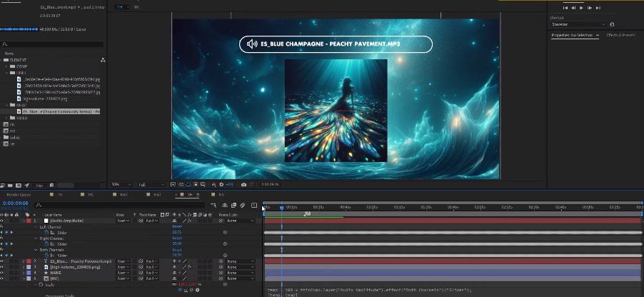Toggle visibility of the high-volume png layer
This screenshot has height=297, width=644.
3,266
